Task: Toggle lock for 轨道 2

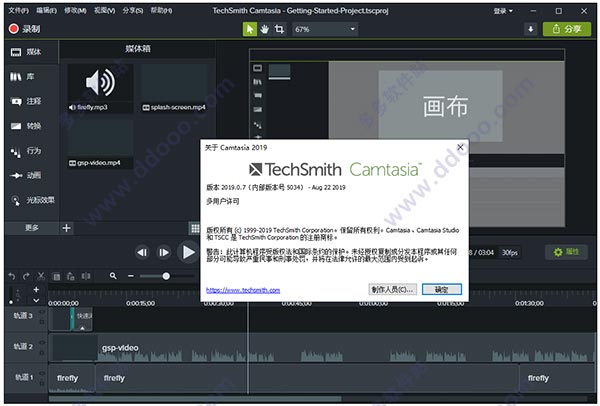Action: (x=42, y=353)
